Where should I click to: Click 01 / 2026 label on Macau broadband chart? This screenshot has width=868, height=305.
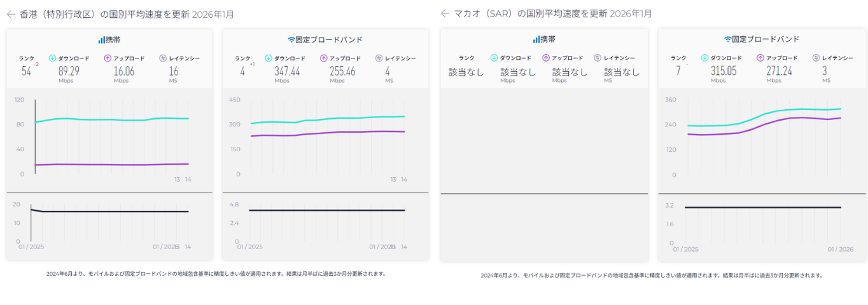click(840, 249)
